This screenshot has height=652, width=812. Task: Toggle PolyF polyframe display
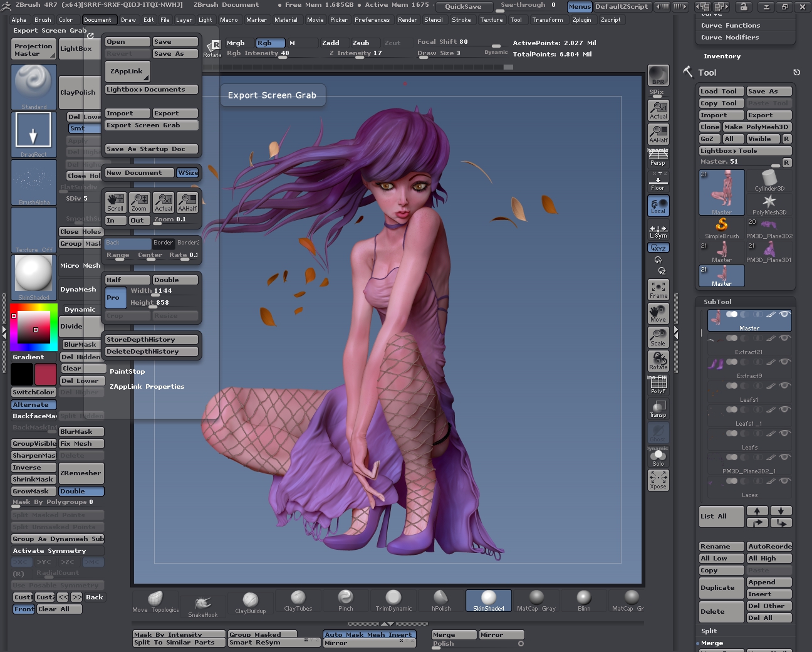pos(658,385)
